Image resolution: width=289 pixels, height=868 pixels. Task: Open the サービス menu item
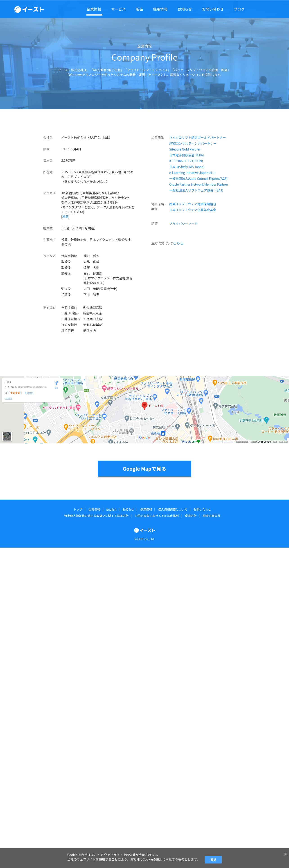pyautogui.click(x=118, y=9)
